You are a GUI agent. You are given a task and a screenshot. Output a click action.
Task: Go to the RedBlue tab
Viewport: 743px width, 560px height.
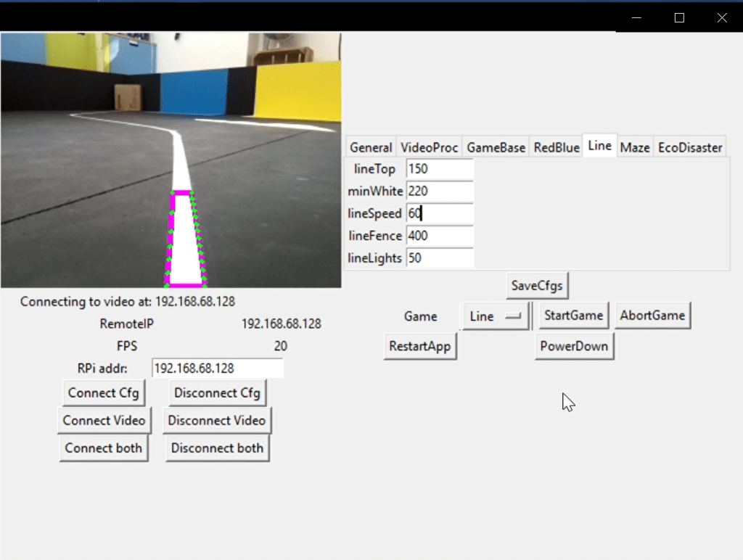pyautogui.click(x=557, y=147)
